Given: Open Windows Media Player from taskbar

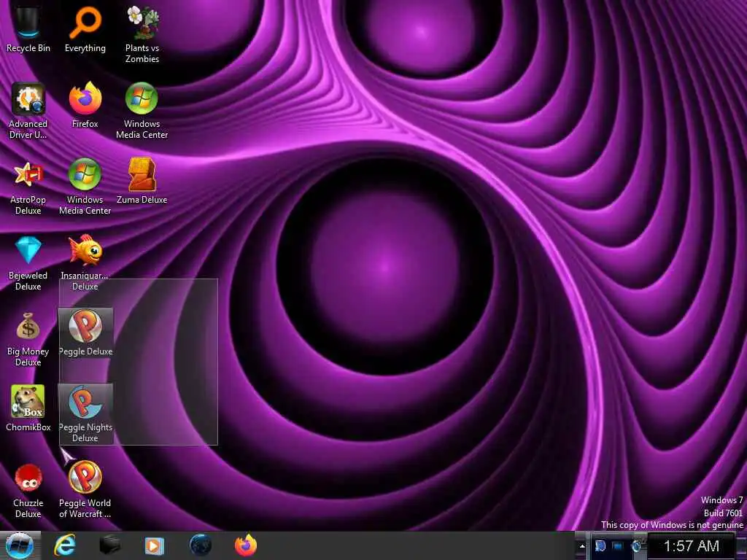Looking at the screenshot, I should pos(154,545).
